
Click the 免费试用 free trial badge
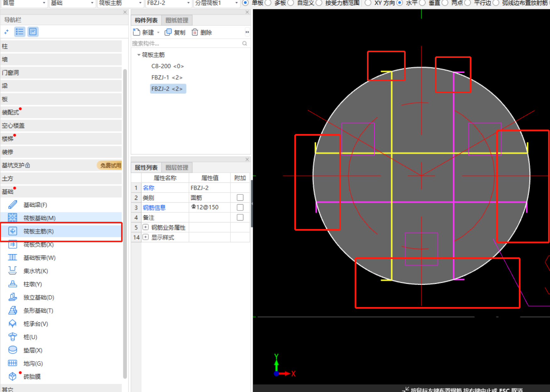(x=109, y=165)
